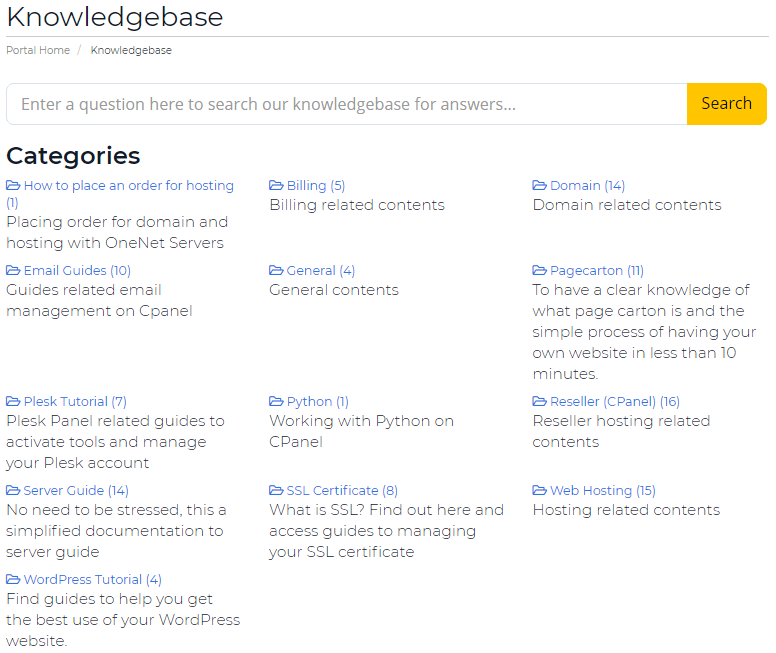The width and height of the screenshot is (776, 653).
Task: Open the Billing (5) category link
Action: coord(307,186)
